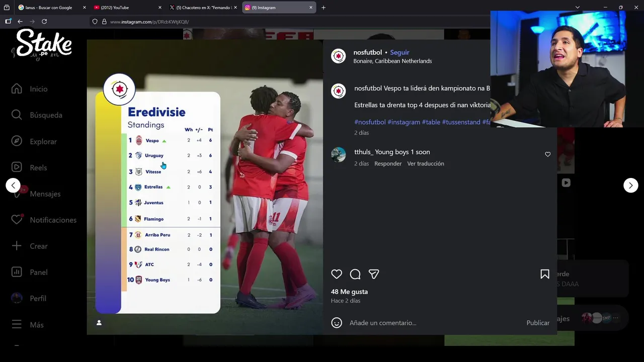The width and height of the screenshot is (644, 362).
Task: Open Explorar compass icon
Action: pos(17,141)
